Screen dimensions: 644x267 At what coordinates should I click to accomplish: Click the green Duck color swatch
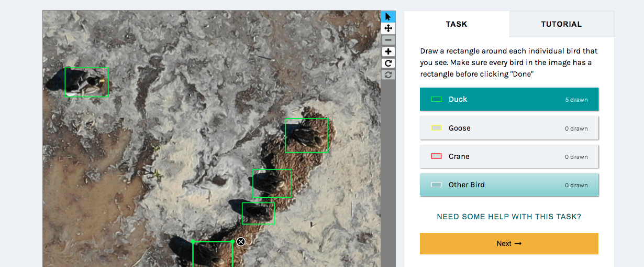click(436, 99)
